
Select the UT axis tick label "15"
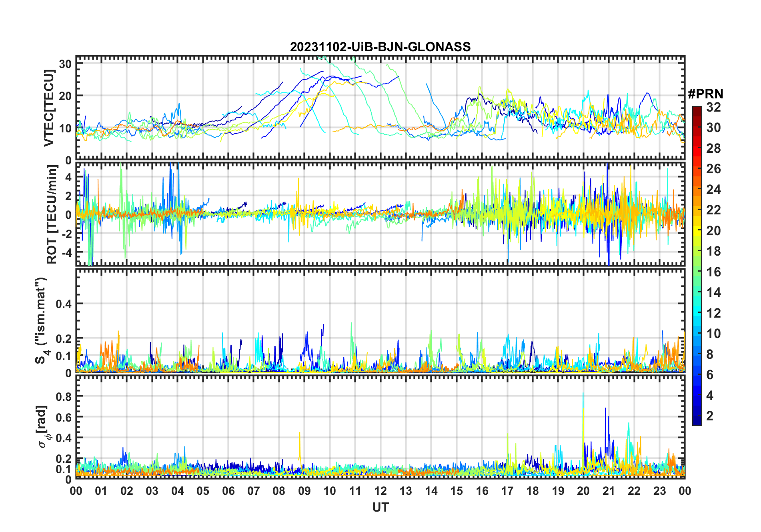pos(457,491)
